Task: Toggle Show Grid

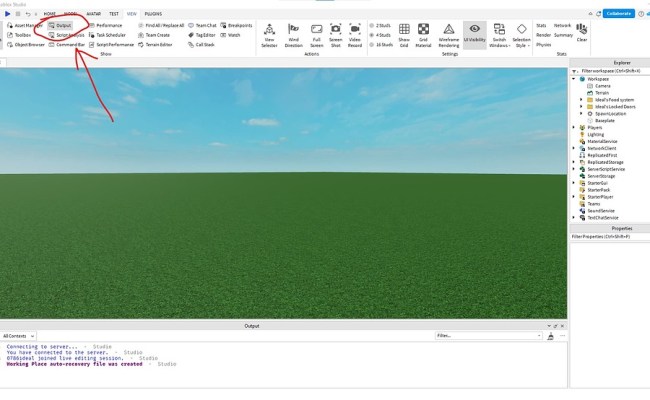Action: tap(404, 36)
